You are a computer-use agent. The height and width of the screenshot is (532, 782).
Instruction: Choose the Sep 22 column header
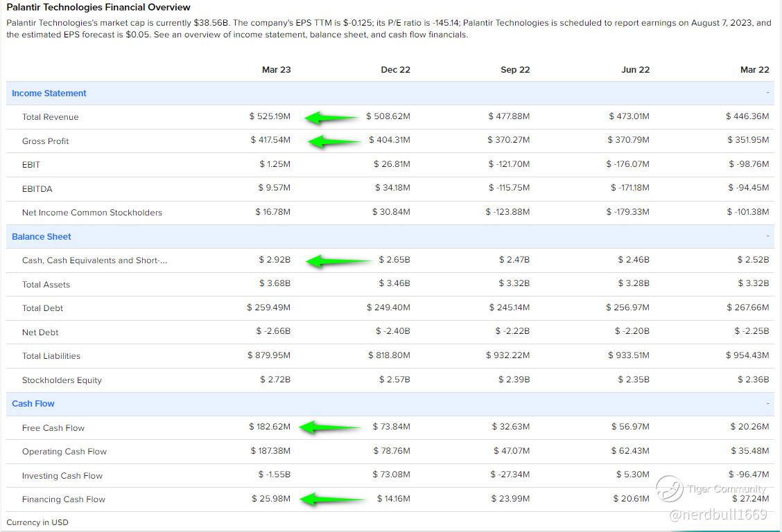[515, 70]
